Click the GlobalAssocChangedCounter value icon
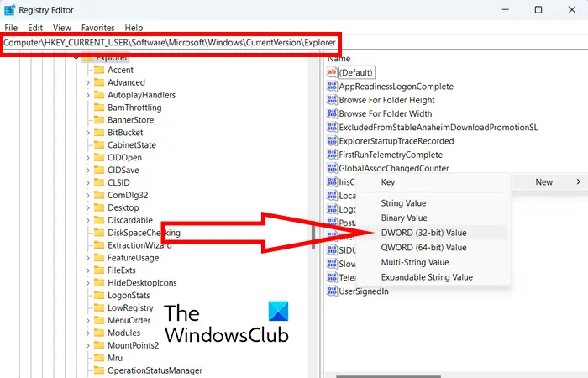 [x=332, y=168]
